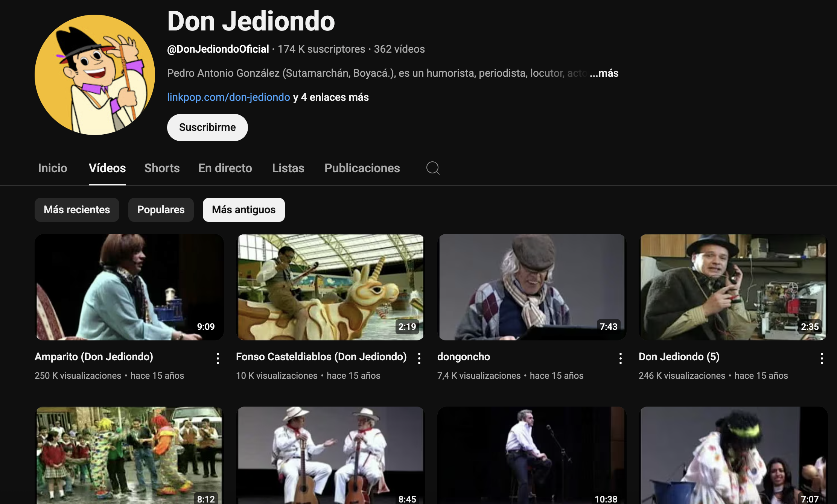Open options menu for dongoncho video
Viewport: 837px width, 504px height.
(621, 358)
